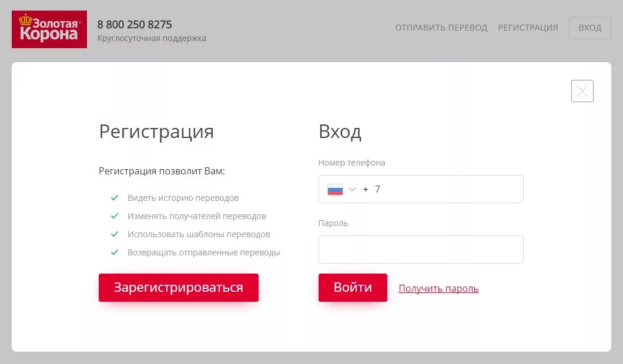Click the green checkmark beside 'Возвращать отправленные переводы'
Image resolution: width=623 pixels, height=364 pixels.
point(114,252)
